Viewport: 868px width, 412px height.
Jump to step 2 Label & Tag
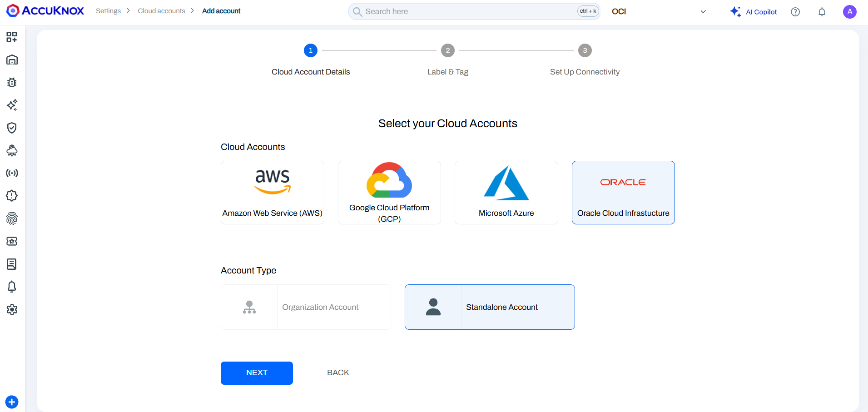[447, 50]
